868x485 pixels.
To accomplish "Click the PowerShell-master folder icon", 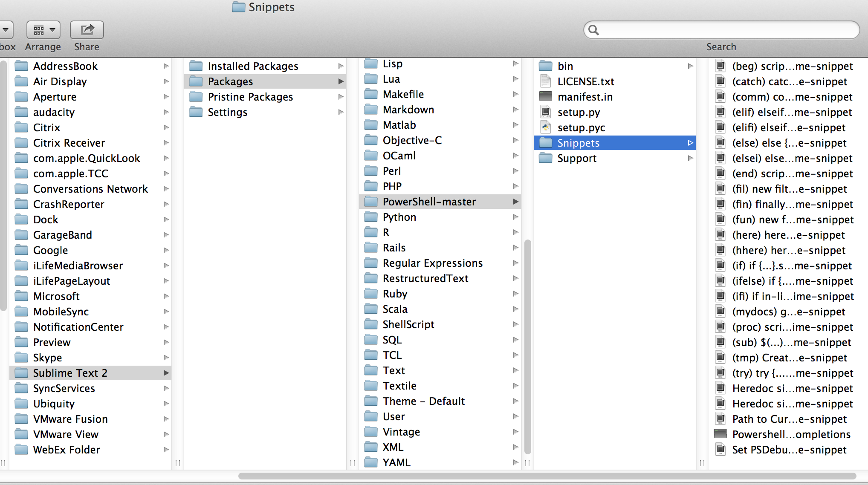I will [371, 202].
